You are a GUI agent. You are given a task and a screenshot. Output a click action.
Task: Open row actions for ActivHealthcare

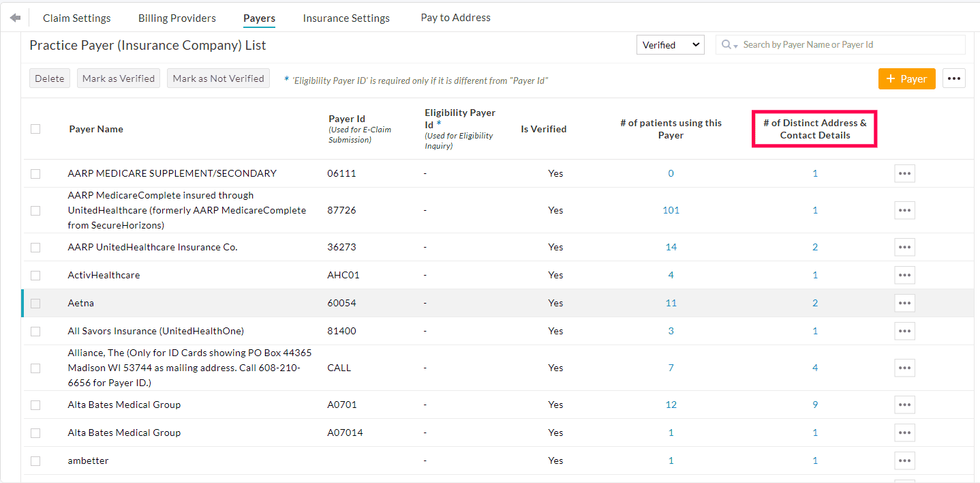click(x=904, y=275)
